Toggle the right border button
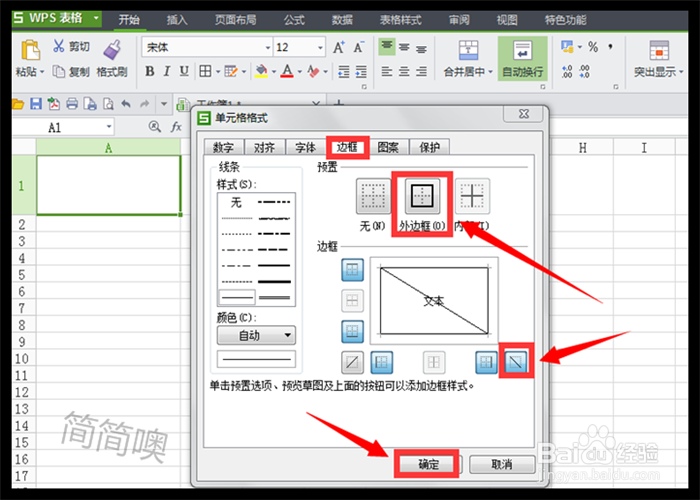The width and height of the screenshot is (700, 500). click(487, 362)
